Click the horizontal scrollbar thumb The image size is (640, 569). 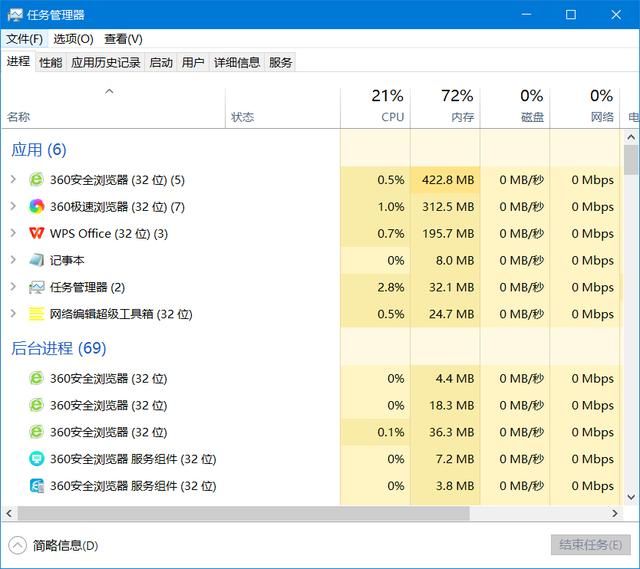(x=243, y=513)
